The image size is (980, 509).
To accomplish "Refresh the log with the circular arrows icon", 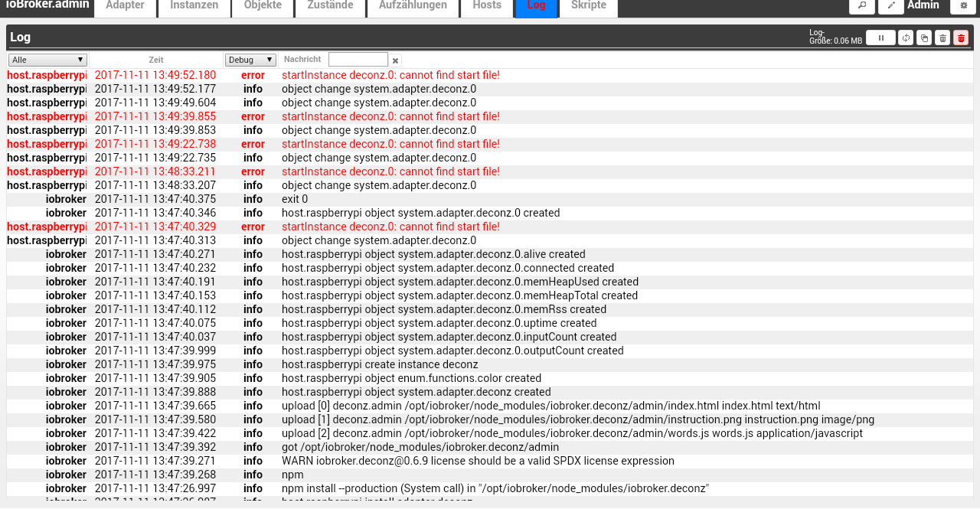I will click(906, 38).
